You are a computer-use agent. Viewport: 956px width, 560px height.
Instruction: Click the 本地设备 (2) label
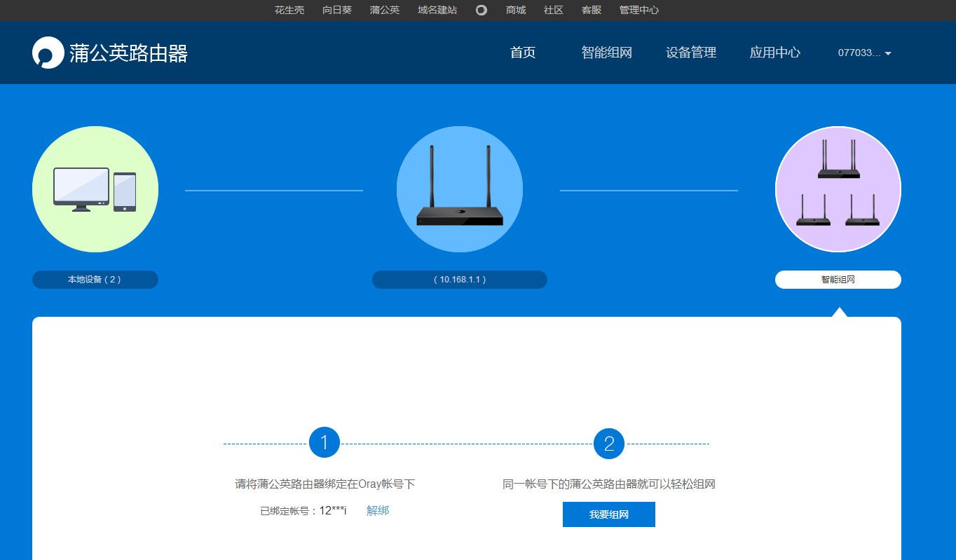(x=95, y=280)
